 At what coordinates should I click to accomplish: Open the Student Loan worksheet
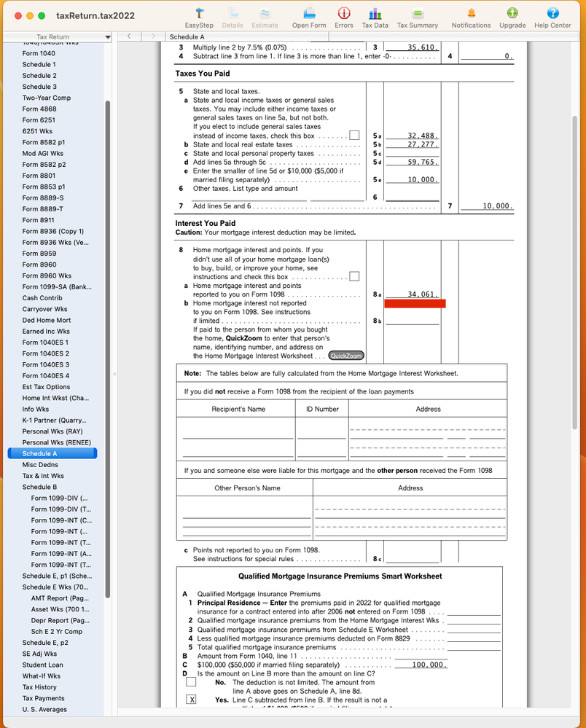coord(43,665)
